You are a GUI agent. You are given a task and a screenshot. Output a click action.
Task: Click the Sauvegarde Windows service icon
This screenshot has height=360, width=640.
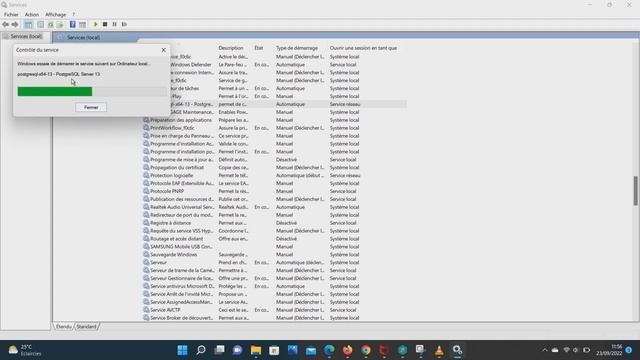pyautogui.click(x=146, y=254)
